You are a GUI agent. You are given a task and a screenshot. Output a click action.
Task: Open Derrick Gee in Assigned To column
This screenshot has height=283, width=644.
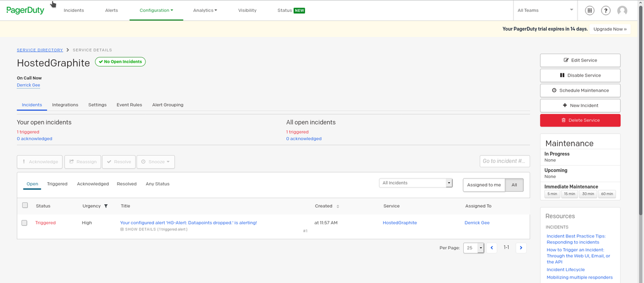click(477, 222)
